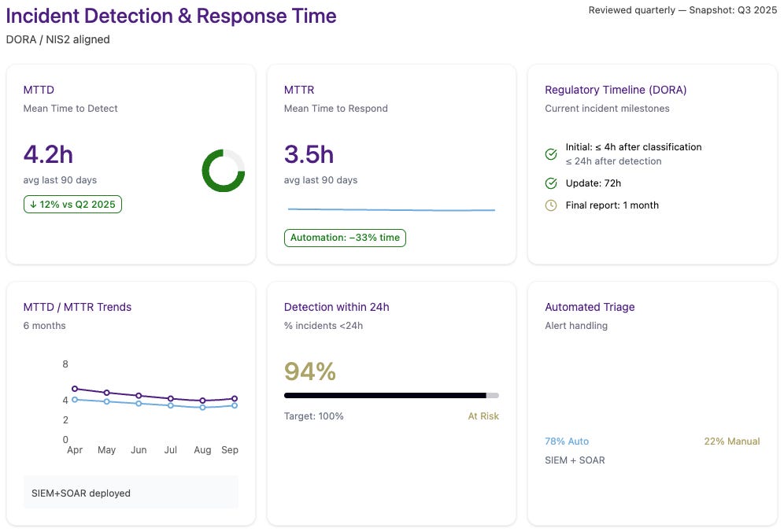Click the green check icon beside Initial milestone
Viewport: 784px width, 532px height.
(x=550, y=154)
